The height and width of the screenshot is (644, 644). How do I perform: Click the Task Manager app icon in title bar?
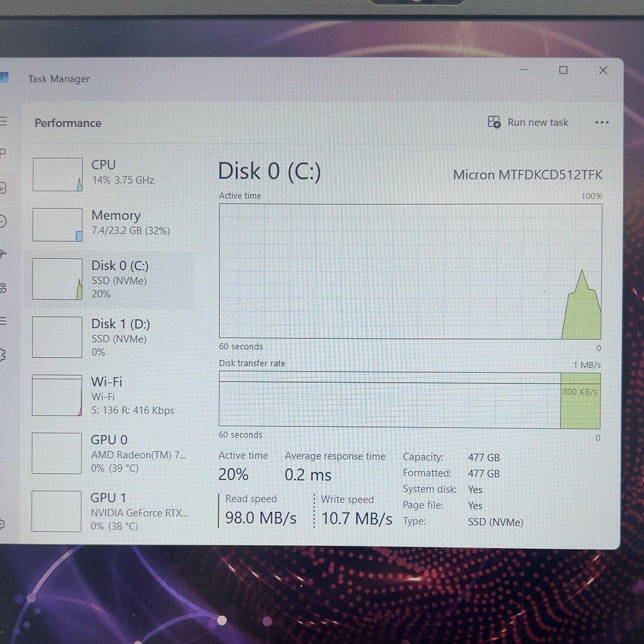(4, 77)
